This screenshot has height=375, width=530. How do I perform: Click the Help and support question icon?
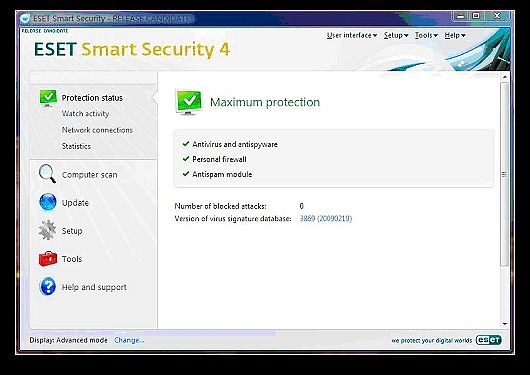pyautogui.click(x=48, y=286)
